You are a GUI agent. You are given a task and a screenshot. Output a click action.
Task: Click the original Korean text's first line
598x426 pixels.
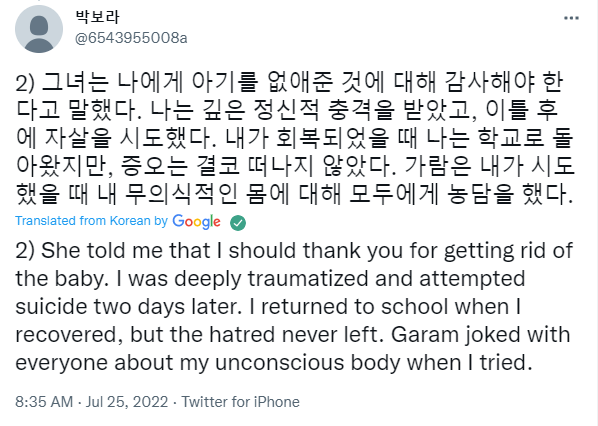point(289,82)
